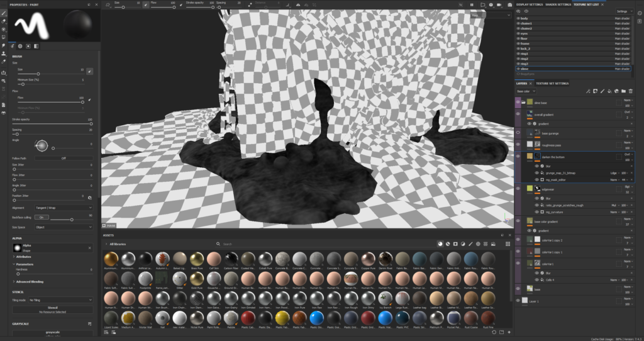The width and height of the screenshot is (644, 341).
Task: Toggle visibility of body texture set
Action: (x=518, y=18)
